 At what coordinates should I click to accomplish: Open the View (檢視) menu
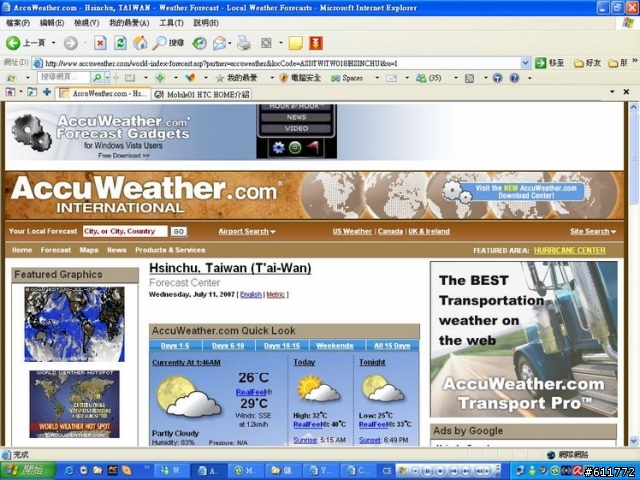(87, 23)
